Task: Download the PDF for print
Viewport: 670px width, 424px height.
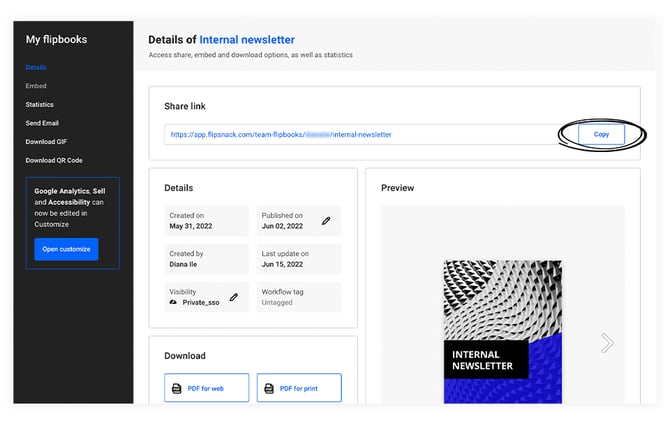Action: coord(299,388)
